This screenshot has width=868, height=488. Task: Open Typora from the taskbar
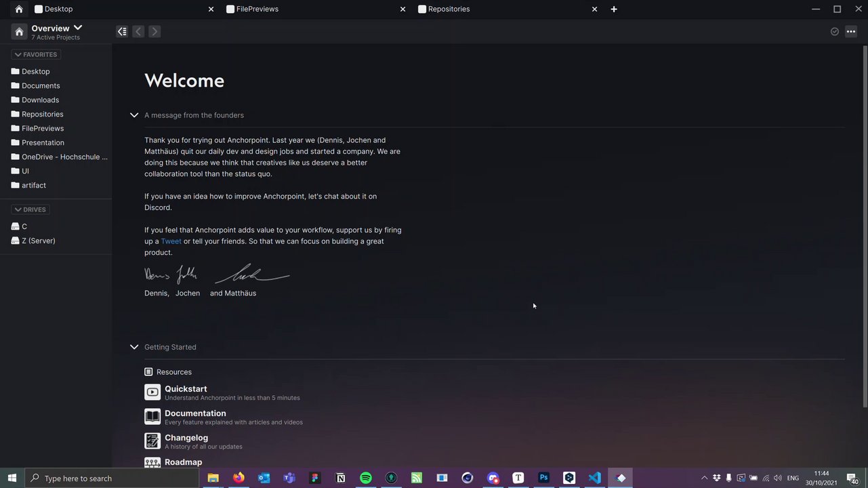click(x=518, y=478)
